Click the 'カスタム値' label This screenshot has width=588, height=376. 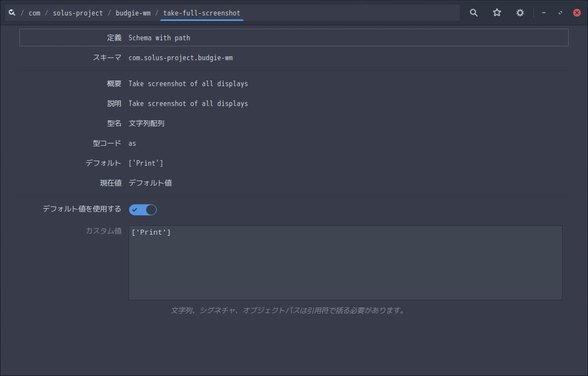tap(104, 231)
